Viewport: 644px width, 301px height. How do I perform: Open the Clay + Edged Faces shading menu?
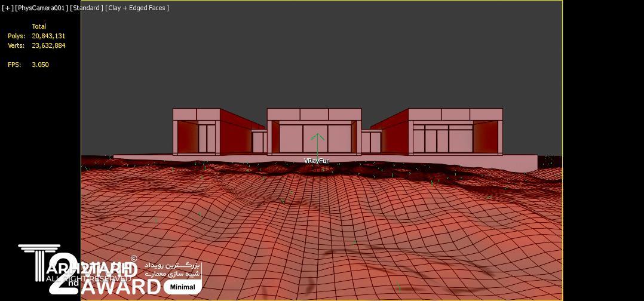click(137, 8)
